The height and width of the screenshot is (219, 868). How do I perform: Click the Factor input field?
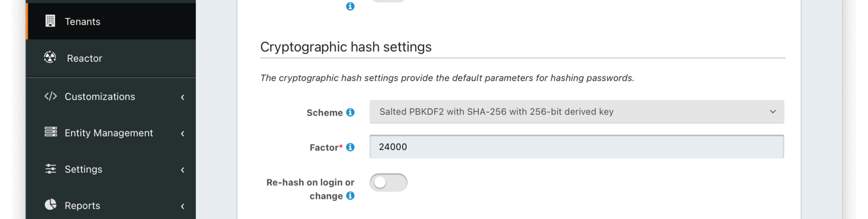coord(576,147)
